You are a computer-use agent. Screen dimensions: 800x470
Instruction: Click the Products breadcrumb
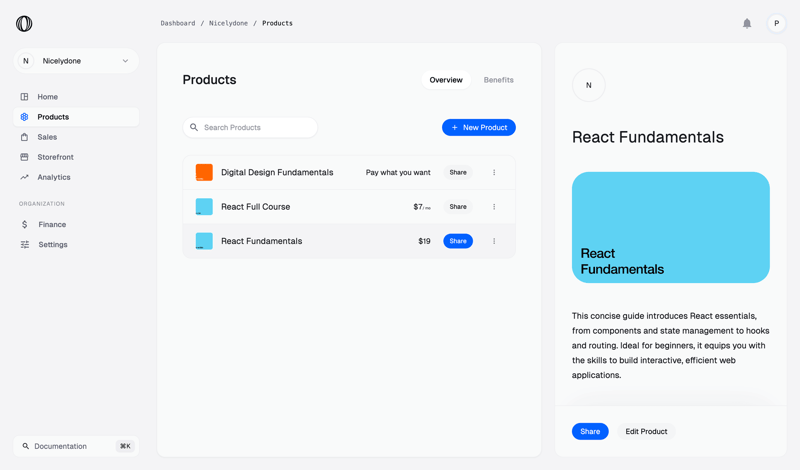277,23
